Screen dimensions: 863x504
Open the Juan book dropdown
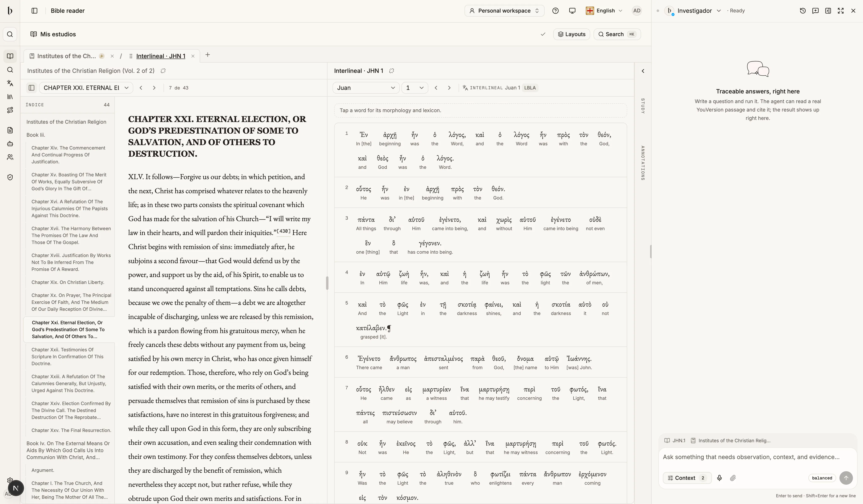point(366,88)
